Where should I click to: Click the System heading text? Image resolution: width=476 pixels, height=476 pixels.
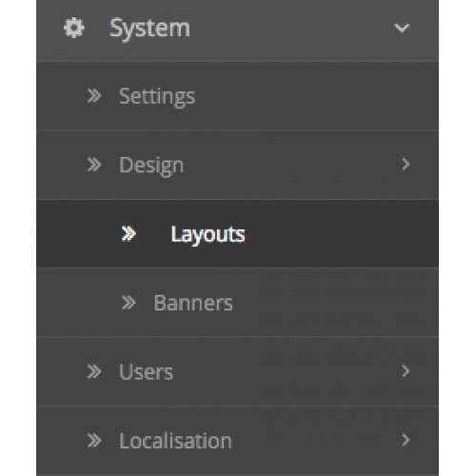(149, 30)
